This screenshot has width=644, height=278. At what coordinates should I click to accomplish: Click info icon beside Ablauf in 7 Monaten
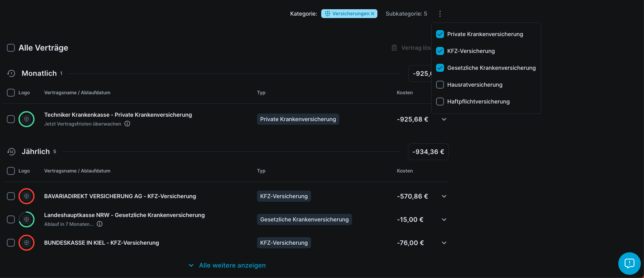100,224
